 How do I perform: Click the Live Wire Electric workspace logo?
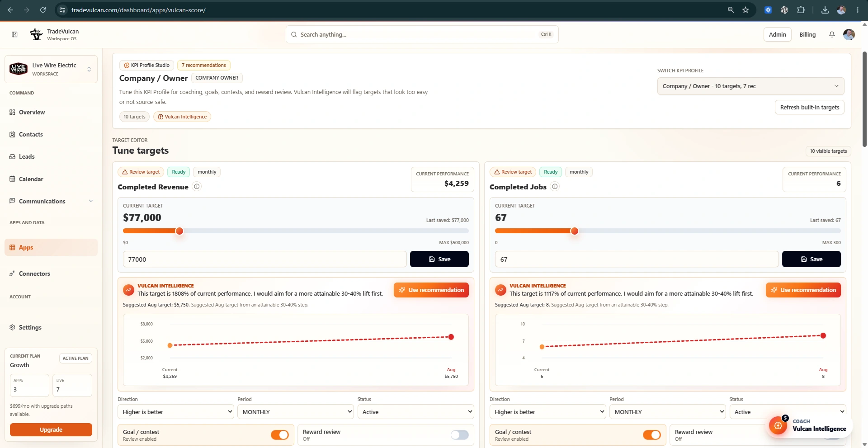coord(19,69)
